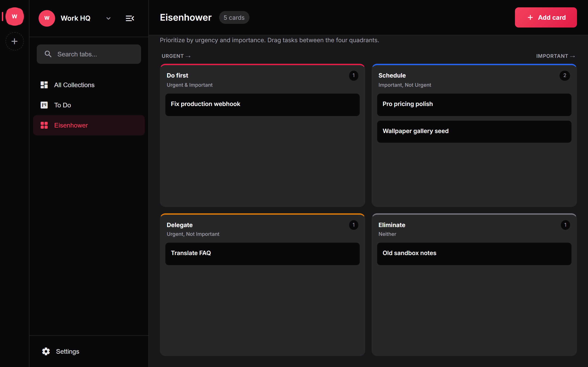Expand the Work HQ workspace dropdown chevron
The height and width of the screenshot is (367, 588).
[x=108, y=18]
